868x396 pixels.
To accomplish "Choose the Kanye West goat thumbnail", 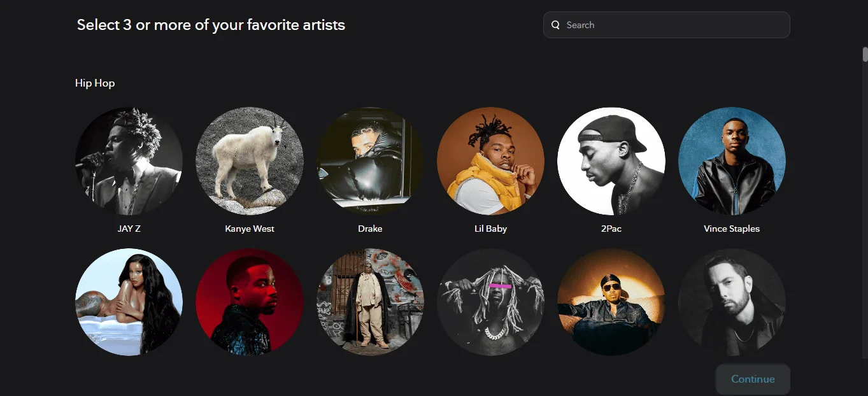I will point(250,160).
